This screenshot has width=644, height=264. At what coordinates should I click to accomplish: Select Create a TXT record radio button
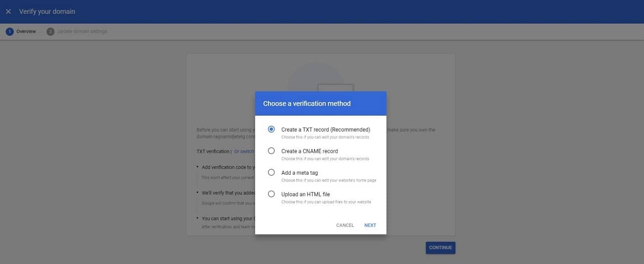pyautogui.click(x=271, y=130)
